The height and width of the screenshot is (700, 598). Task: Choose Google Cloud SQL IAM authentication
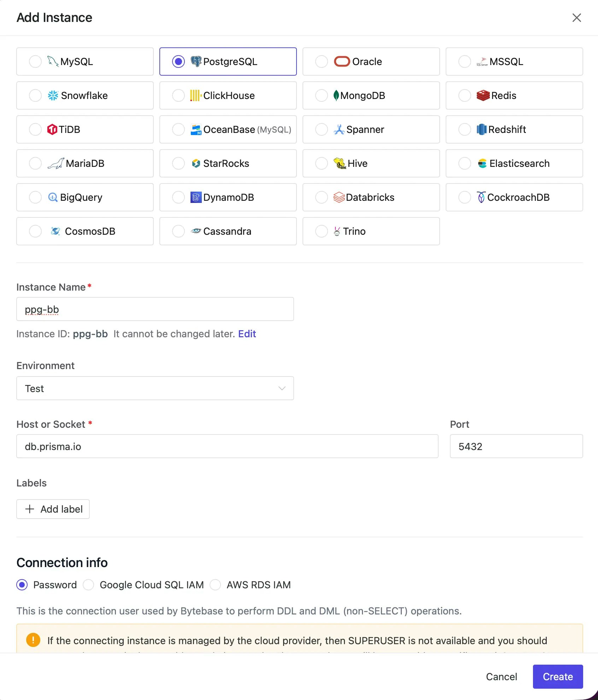click(88, 585)
